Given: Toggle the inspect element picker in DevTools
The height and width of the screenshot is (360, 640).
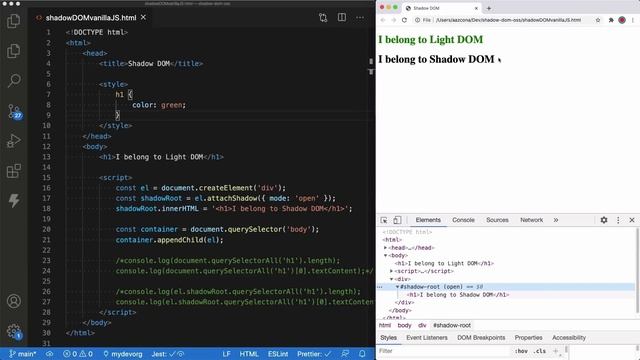Looking at the screenshot, I should [384, 220].
